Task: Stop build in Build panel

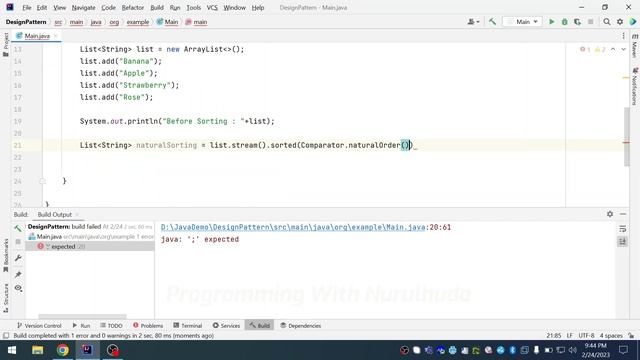Action: click(18, 242)
